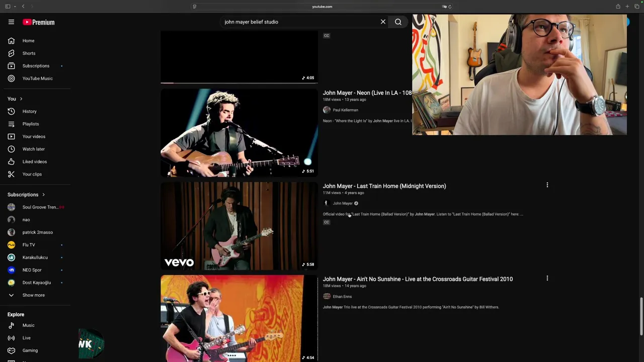Clear the search box with X
644x362 pixels.
pyautogui.click(x=383, y=22)
